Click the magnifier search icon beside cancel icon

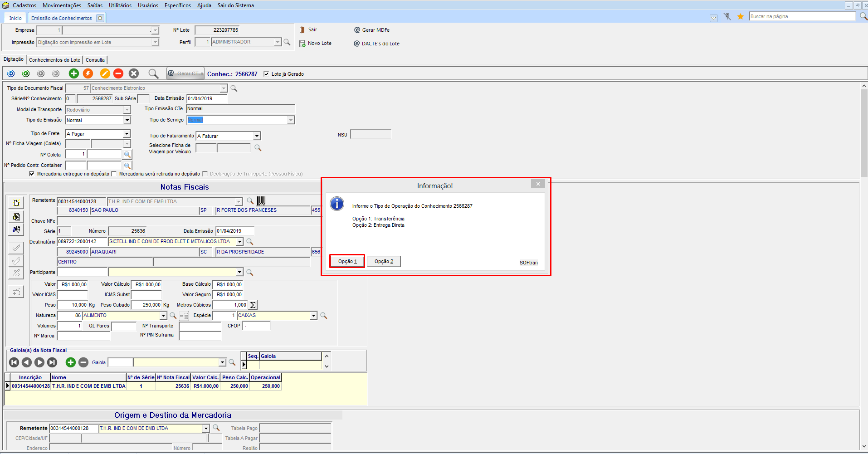tap(153, 73)
